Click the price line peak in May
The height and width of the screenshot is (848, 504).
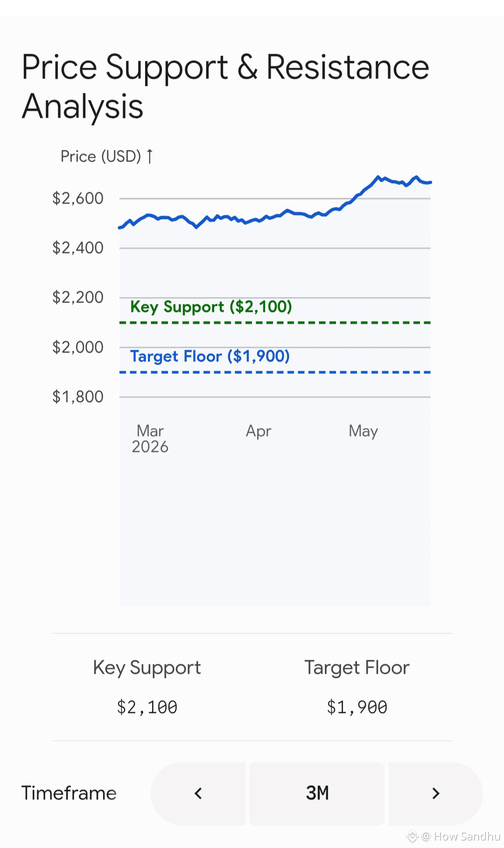(x=378, y=177)
